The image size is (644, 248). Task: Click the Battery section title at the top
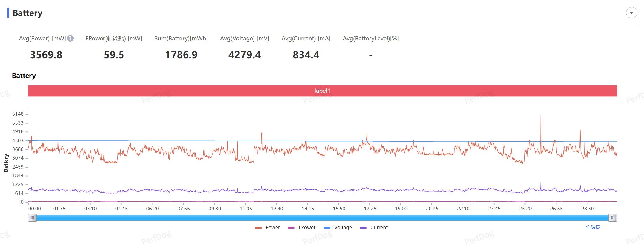point(28,13)
